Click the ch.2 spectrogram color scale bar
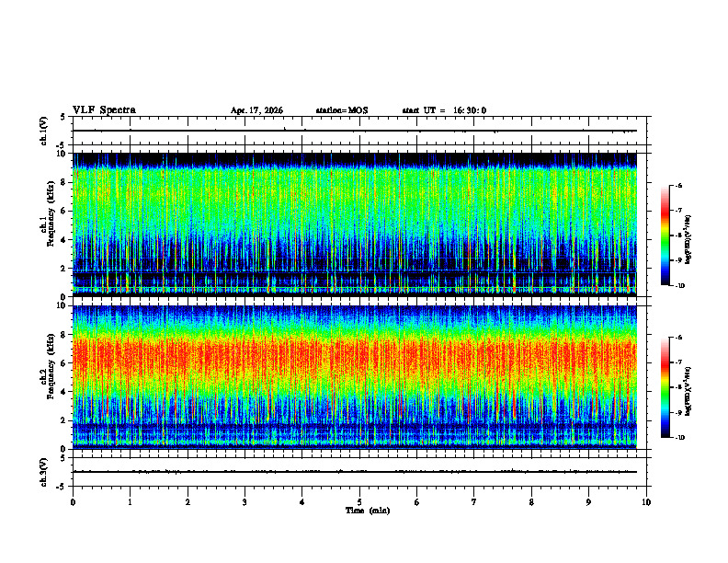 point(665,387)
